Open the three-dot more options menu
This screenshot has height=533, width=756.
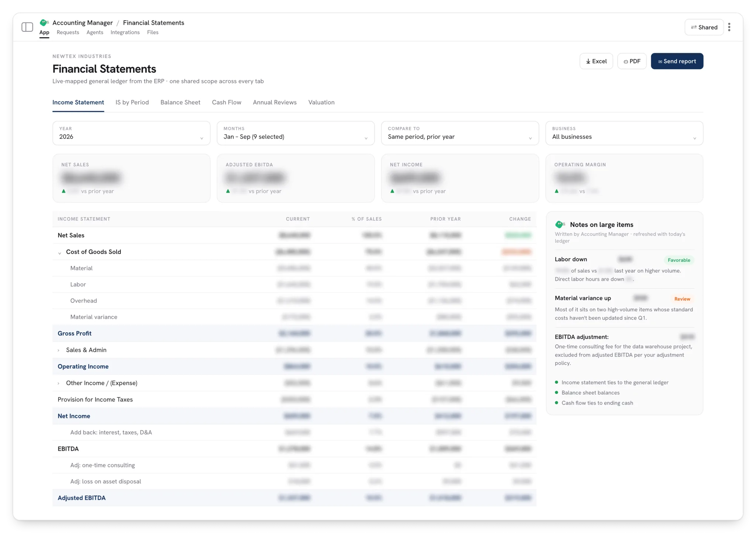pyautogui.click(x=729, y=27)
